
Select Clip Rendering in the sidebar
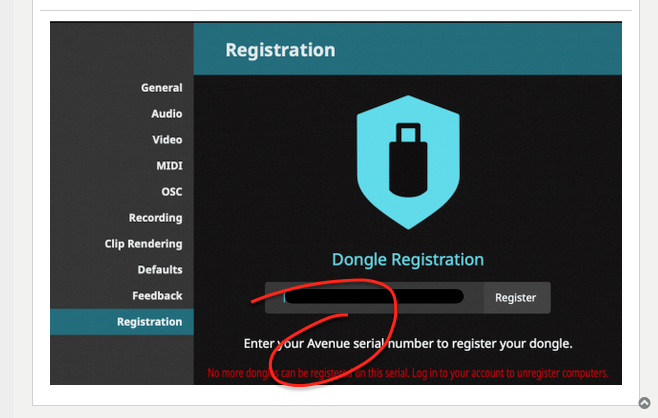coord(143,244)
